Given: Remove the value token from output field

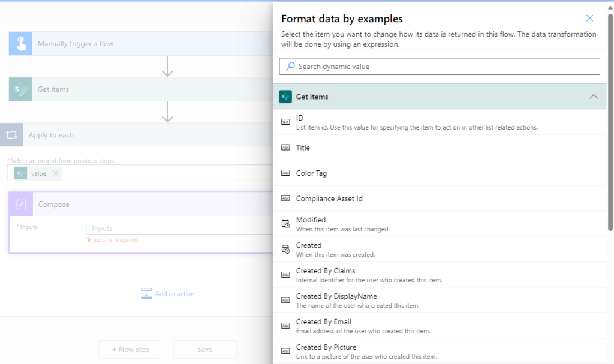Looking at the screenshot, I should click(56, 173).
